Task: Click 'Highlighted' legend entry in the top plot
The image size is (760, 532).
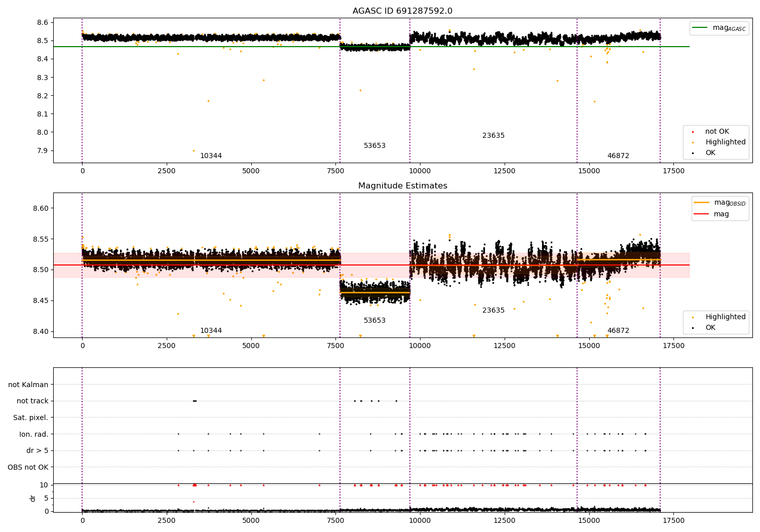Action: tap(726, 142)
